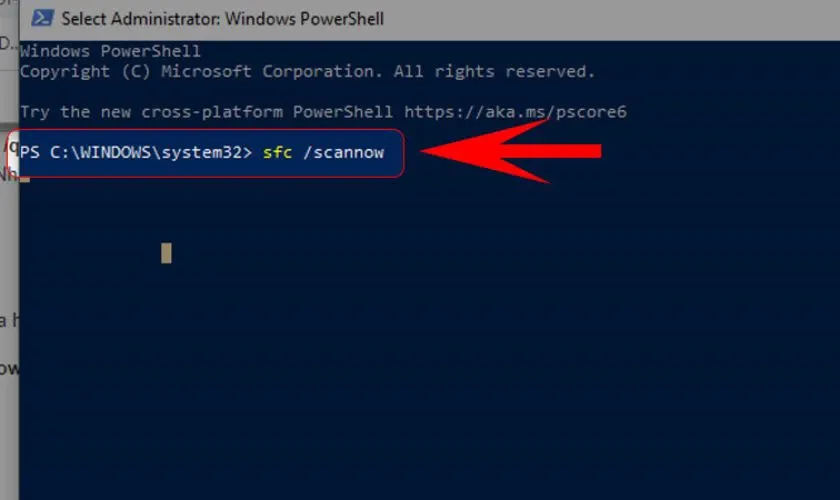840x500 pixels.
Task: Click the 'PS C:\WINDOWS\system32>' prompt
Action: [136, 152]
